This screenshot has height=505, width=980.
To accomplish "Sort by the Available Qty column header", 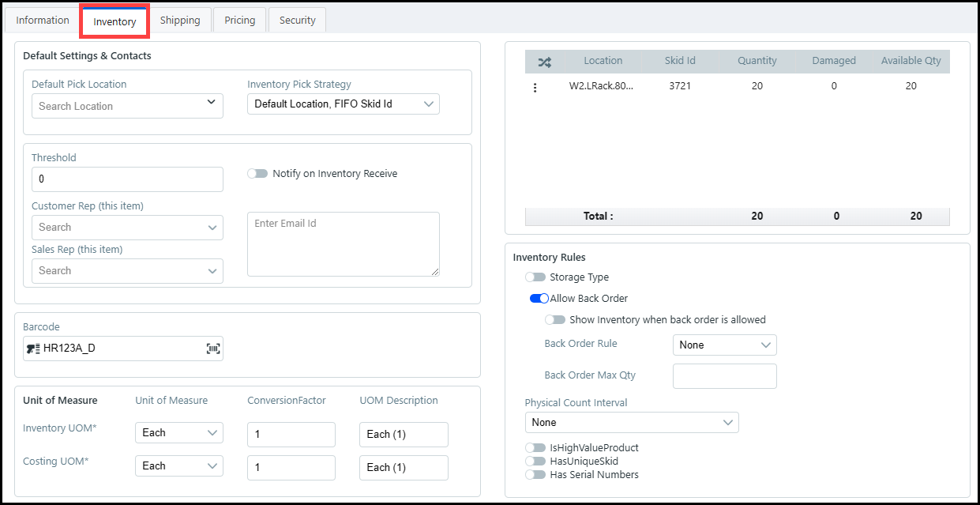I will coord(911,61).
